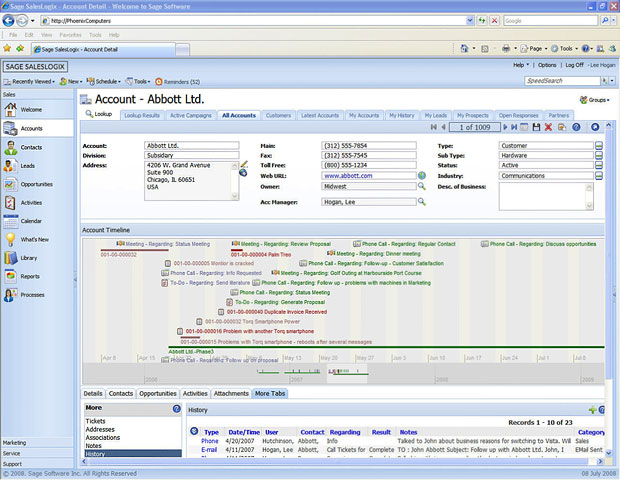
Task: Click the Main phone number field
Action: 369,146
